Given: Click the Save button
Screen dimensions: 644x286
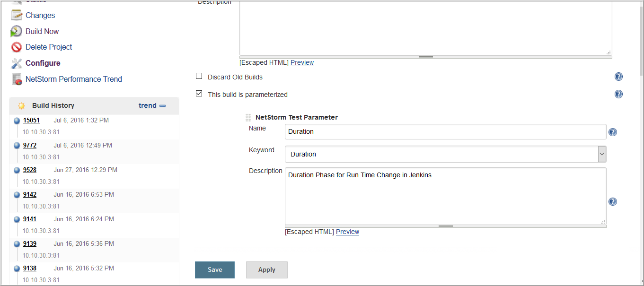Looking at the screenshot, I should 215,270.
